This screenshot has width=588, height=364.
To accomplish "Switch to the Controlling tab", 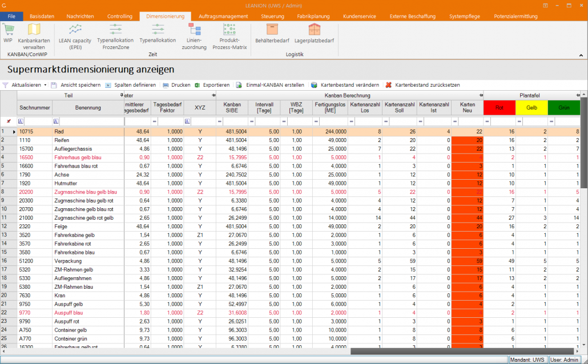I will (120, 16).
